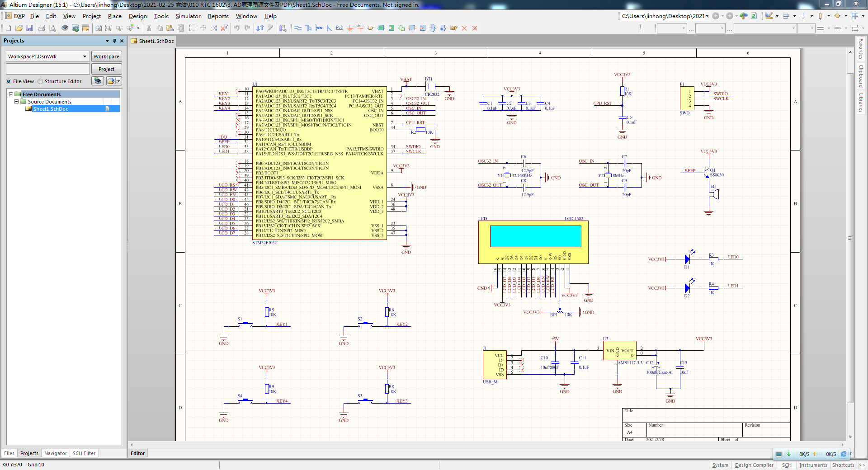Switch to the Navigator tab
This screenshot has width=868, height=470.
point(55,453)
